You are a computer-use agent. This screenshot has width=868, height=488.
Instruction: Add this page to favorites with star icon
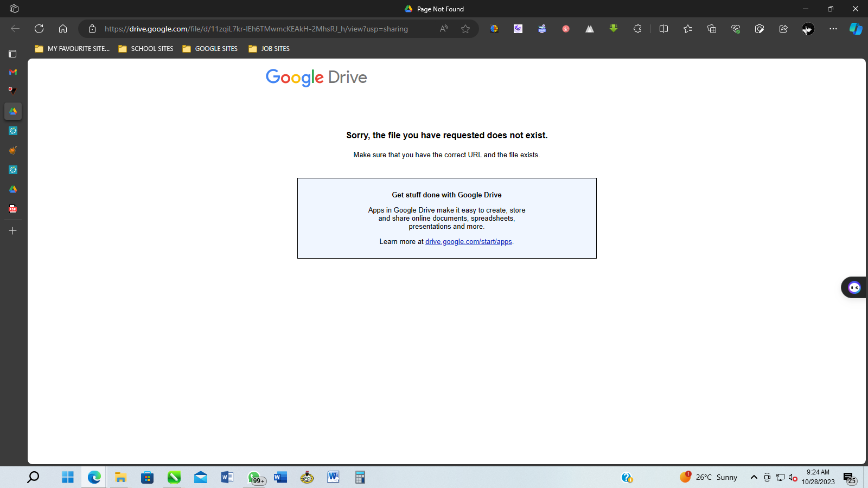[x=465, y=29]
